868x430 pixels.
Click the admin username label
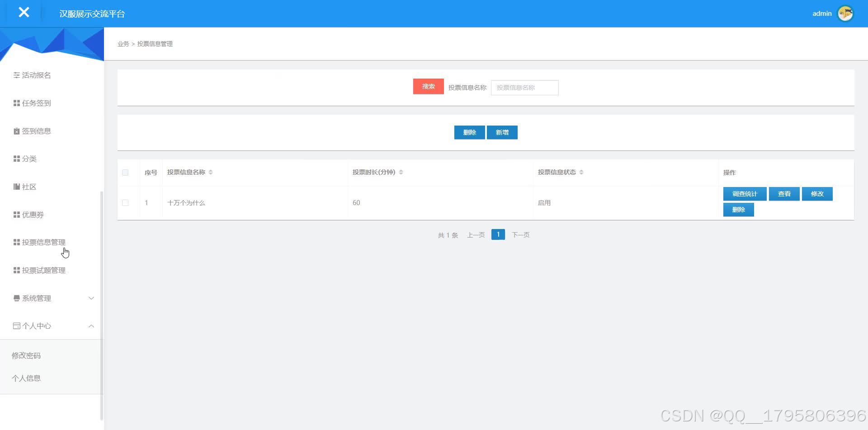(822, 14)
